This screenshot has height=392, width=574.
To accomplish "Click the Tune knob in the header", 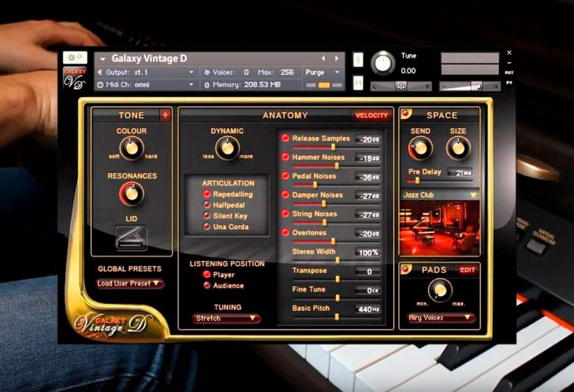I will pos(383,63).
